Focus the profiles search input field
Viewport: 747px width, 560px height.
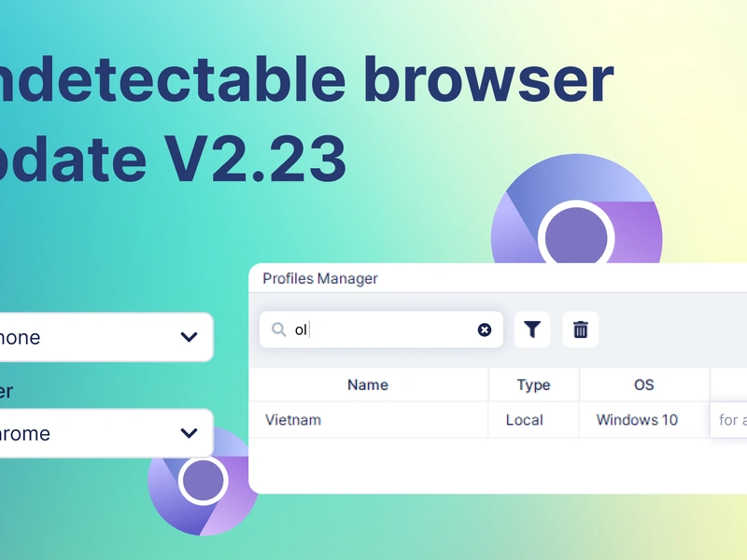click(x=381, y=329)
